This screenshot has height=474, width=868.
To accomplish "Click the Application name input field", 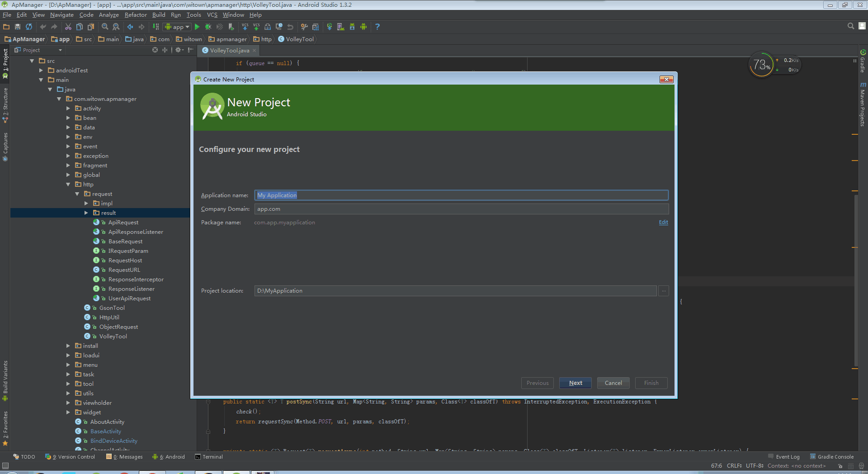I will pos(461,195).
